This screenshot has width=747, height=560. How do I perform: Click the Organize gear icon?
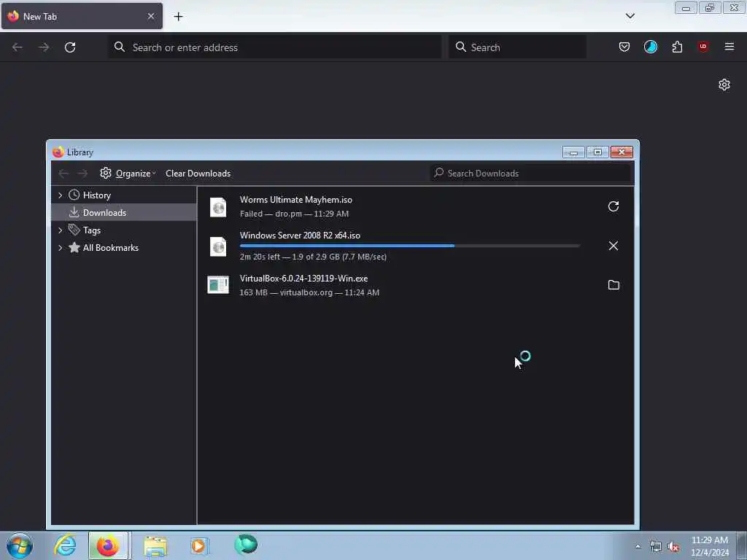(106, 173)
